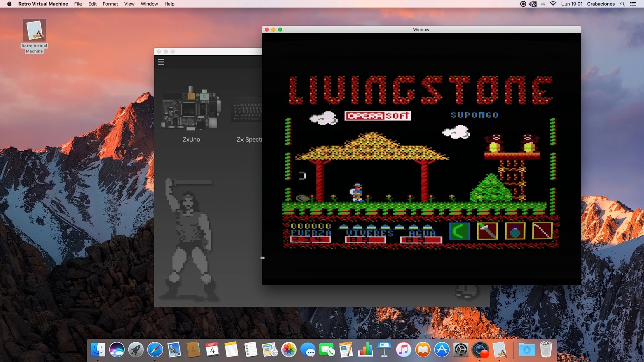Open the View menu
Screen dimensions: 644x362
129,4
